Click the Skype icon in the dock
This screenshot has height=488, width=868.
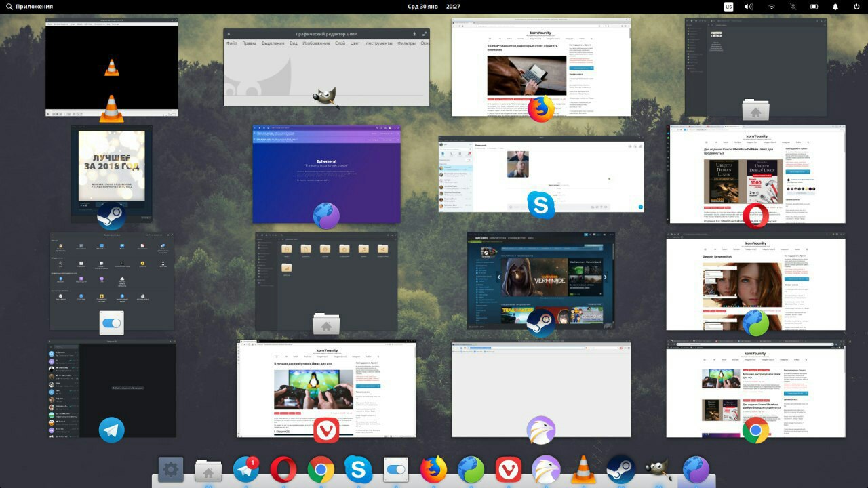358,469
